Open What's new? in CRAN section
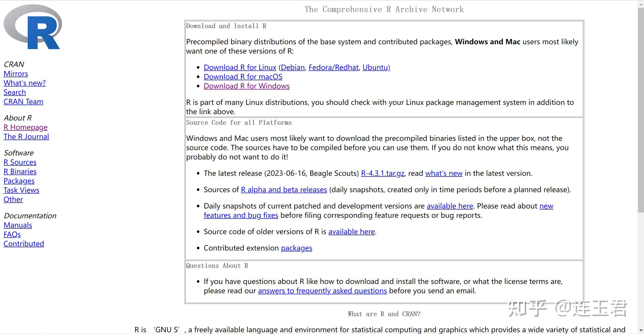The height and width of the screenshot is (334, 644). [x=24, y=83]
